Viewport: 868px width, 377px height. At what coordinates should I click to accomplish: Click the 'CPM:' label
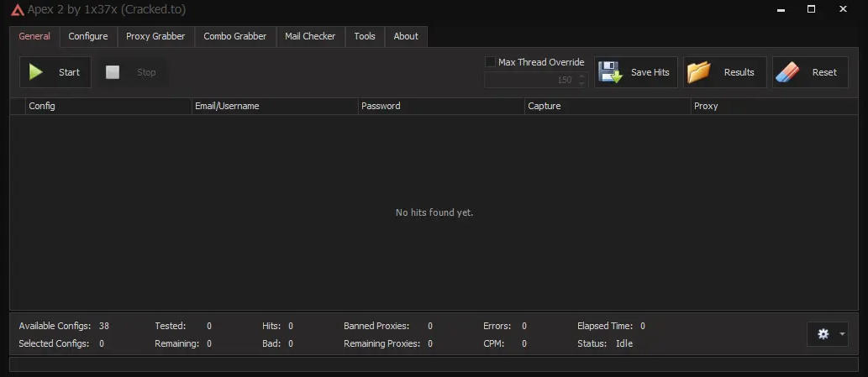tap(494, 343)
